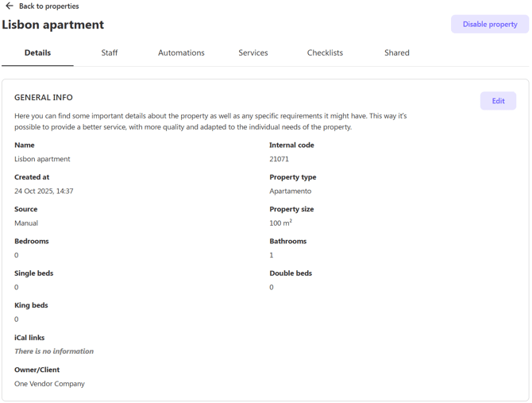
Task: Click the owner 'One Vendor Company'
Action: 49,384
